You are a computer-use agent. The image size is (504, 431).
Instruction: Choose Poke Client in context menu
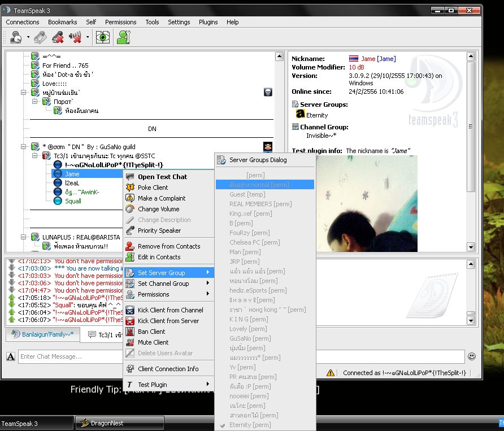click(x=169, y=188)
